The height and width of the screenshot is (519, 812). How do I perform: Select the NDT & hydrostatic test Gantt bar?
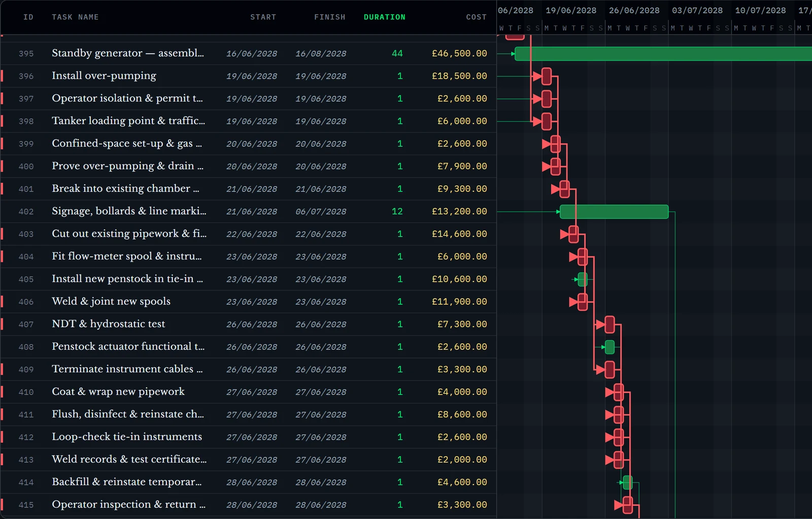610,325
